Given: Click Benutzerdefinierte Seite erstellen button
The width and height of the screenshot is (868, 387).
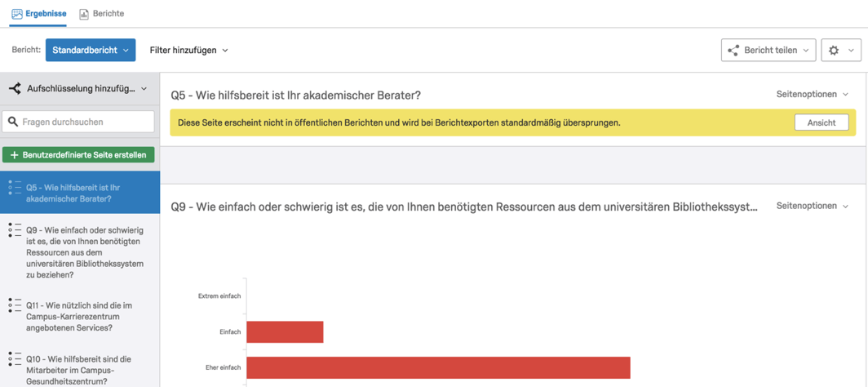Looking at the screenshot, I should click(78, 155).
